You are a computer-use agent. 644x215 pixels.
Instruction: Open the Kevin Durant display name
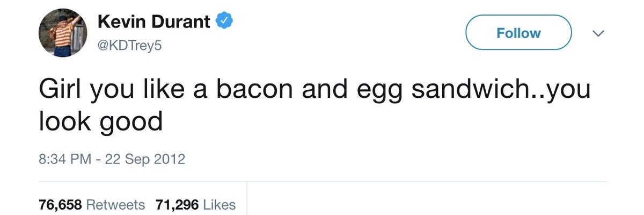click(153, 22)
